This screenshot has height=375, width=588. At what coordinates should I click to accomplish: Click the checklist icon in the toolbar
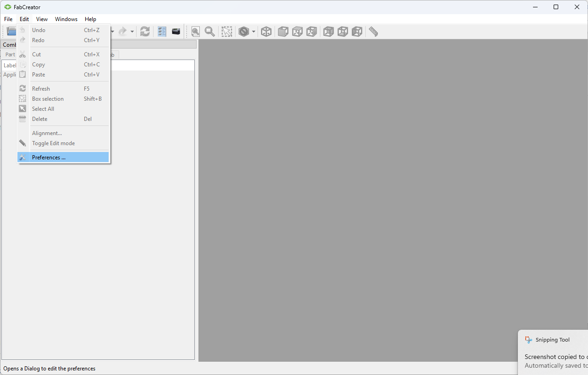pos(162,32)
